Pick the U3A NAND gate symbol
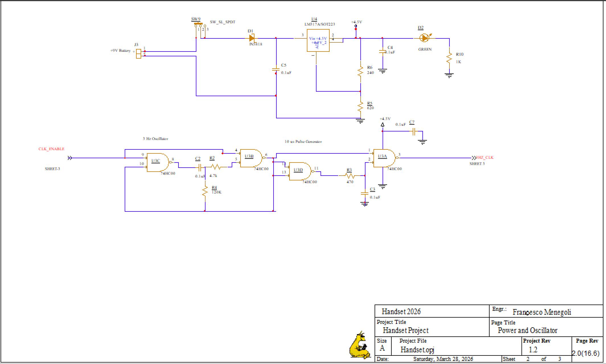The image size is (606, 364). click(384, 158)
